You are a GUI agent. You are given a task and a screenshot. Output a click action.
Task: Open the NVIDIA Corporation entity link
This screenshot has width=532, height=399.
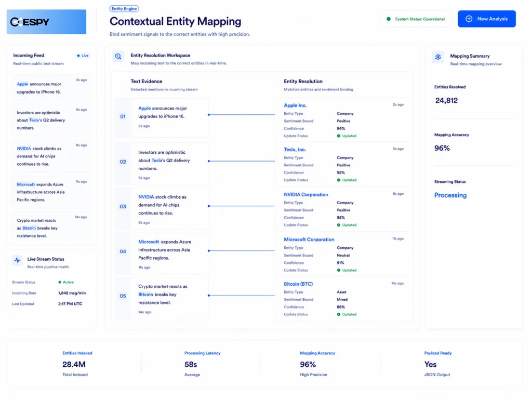tap(305, 195)
